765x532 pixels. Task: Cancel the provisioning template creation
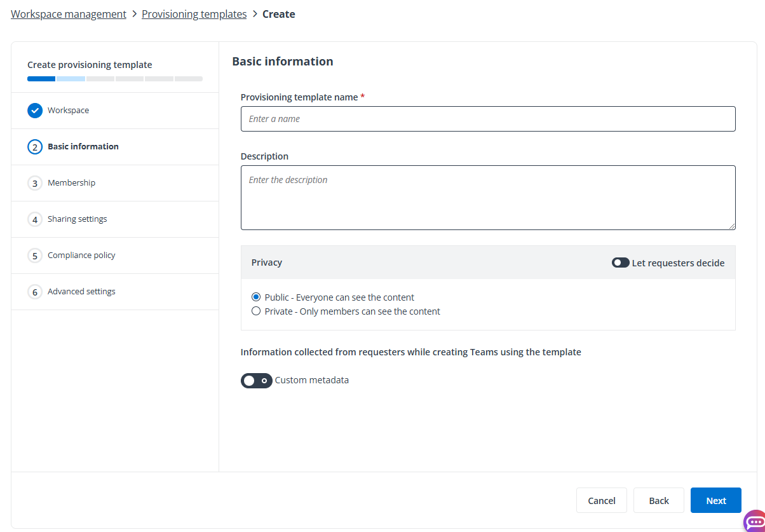(601, 500)
